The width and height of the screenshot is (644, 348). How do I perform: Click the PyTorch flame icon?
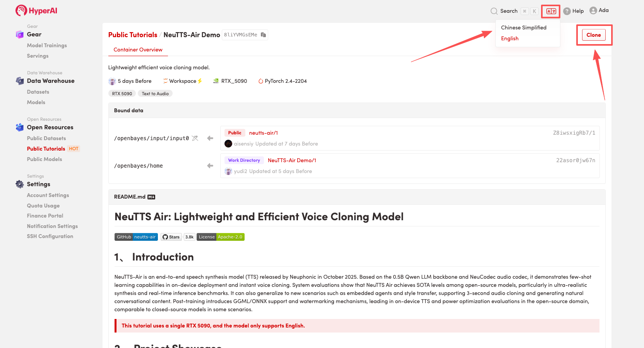[x=261, y=81]
